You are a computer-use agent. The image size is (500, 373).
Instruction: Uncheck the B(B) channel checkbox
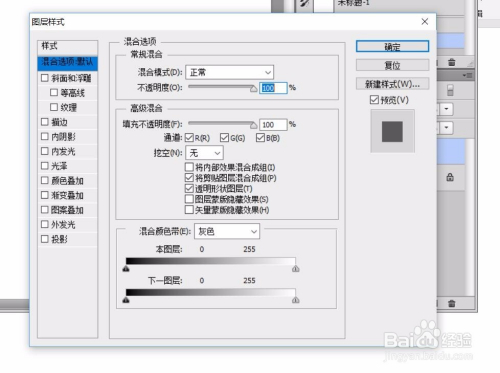tap(260, 138)
